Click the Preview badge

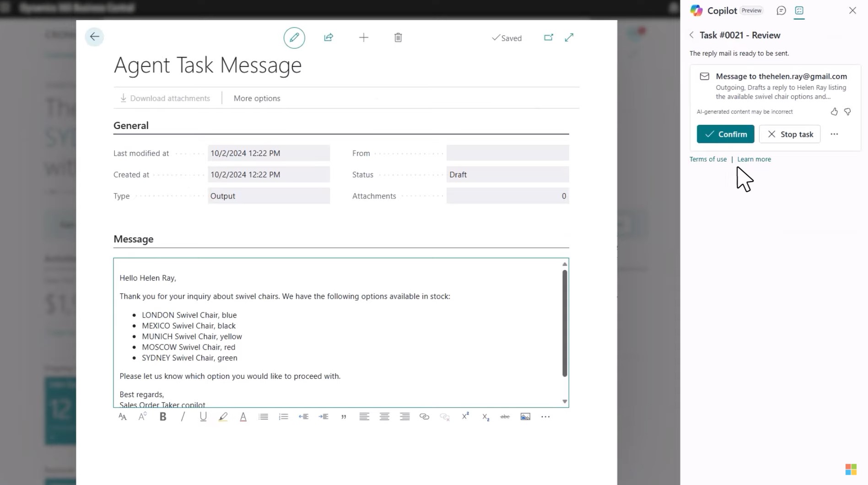(752, 11)
